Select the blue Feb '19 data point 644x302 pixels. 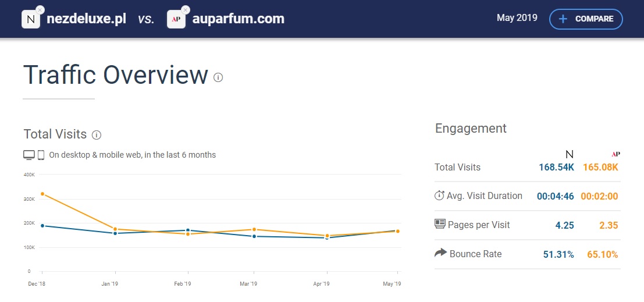pos(188,230)
